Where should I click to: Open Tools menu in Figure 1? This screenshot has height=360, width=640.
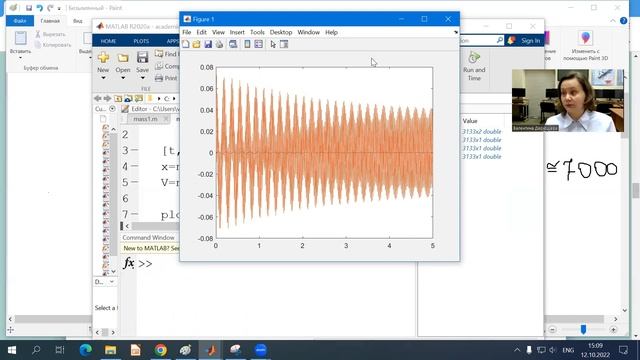[x=257, y=32]
